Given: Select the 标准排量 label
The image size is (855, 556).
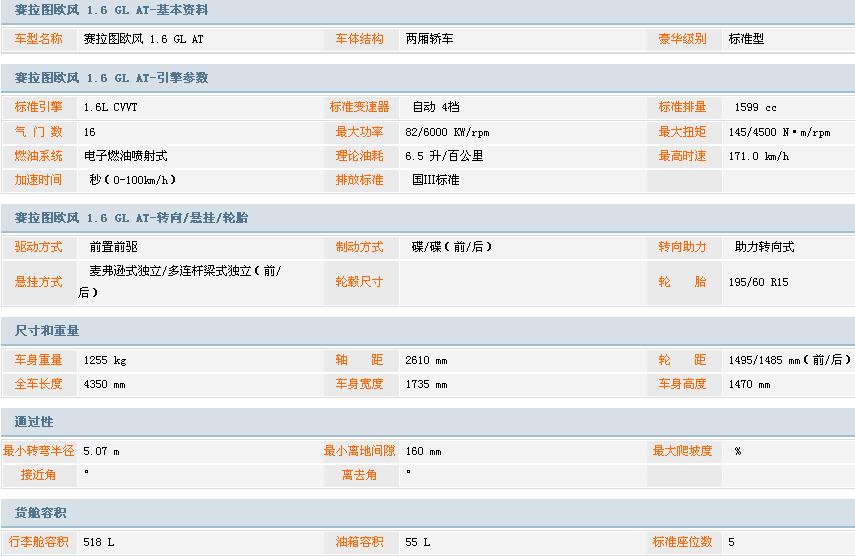Looking at the screenshot, I should [682, 107].
